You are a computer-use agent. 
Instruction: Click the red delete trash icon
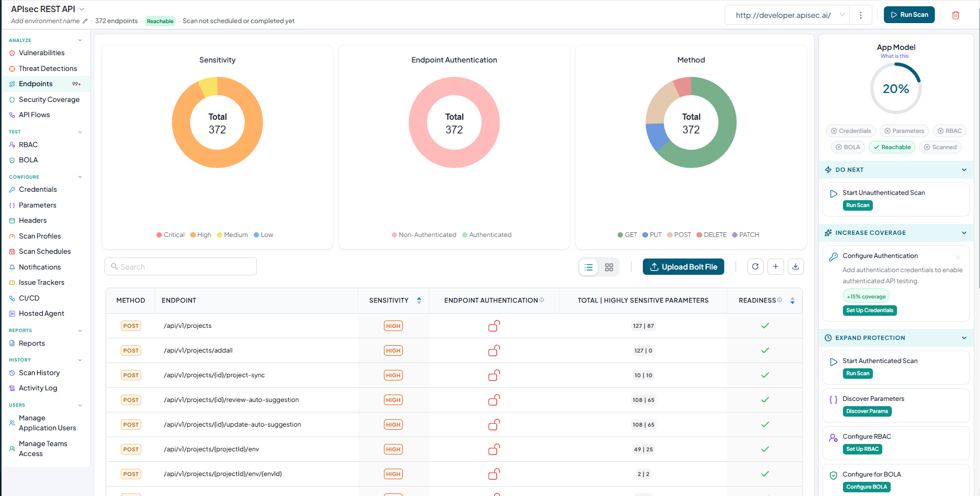[956, 15]
